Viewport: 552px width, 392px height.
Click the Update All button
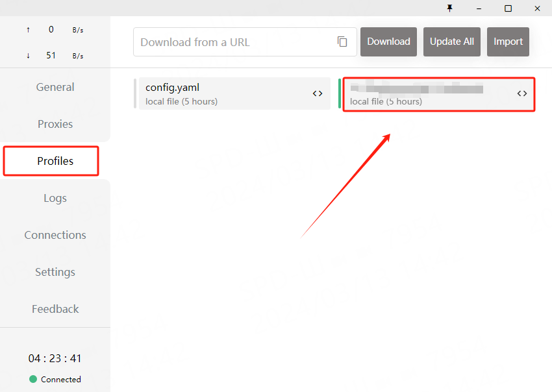pyautogui.click(x=452, y=42)
